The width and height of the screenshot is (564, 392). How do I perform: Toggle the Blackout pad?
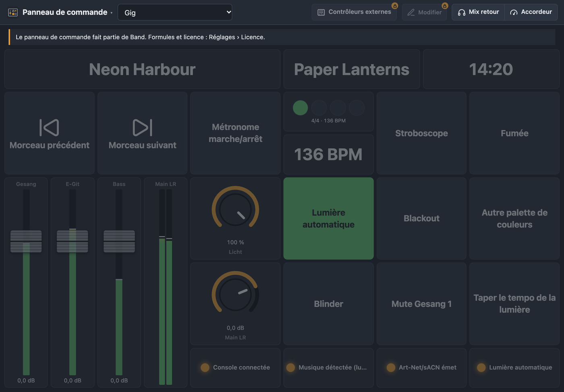[x=421, y=218]
